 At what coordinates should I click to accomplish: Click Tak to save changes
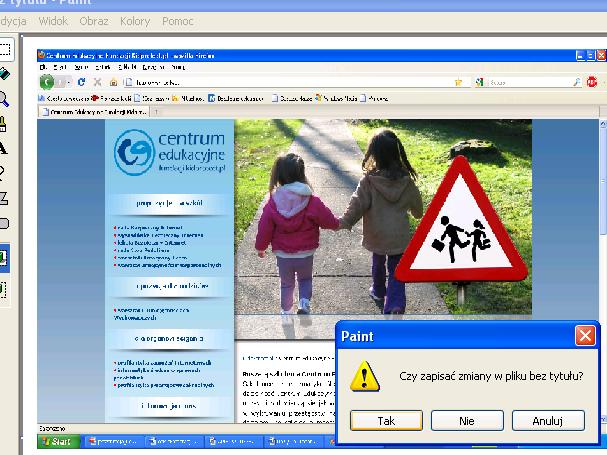pyautogui.click(x=386, y=421)
